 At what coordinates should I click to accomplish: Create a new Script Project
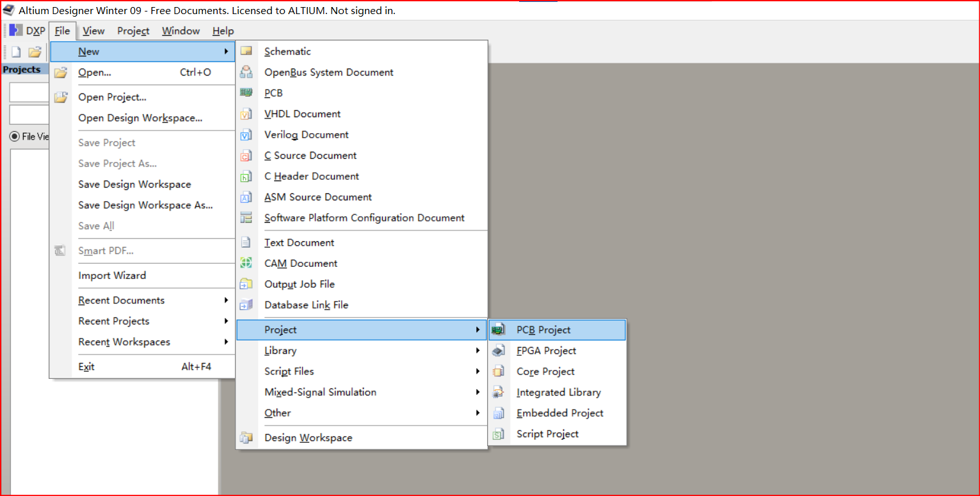557,434
